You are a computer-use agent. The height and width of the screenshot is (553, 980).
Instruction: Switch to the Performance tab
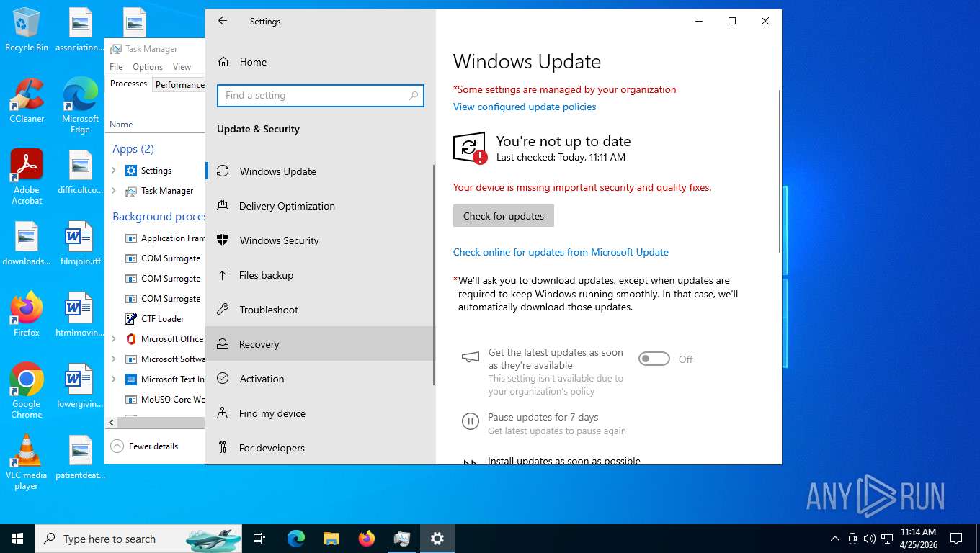[x=179, y=85]
